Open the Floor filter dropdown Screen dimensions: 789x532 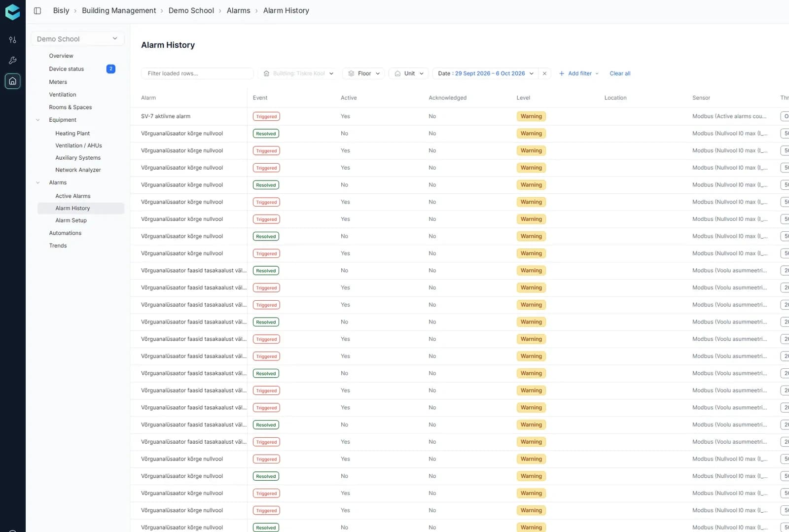(x=364, y=73)
